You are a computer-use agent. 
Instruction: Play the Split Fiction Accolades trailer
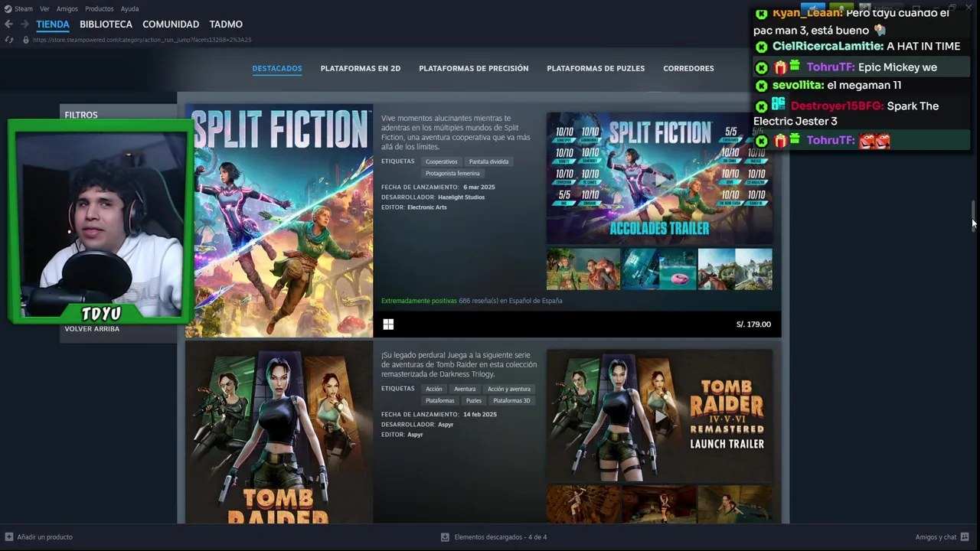point(659,178)
